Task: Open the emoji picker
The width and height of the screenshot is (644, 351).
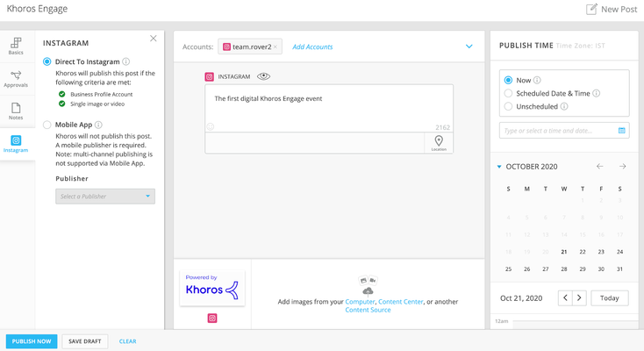Action: [x=211, y=126]
